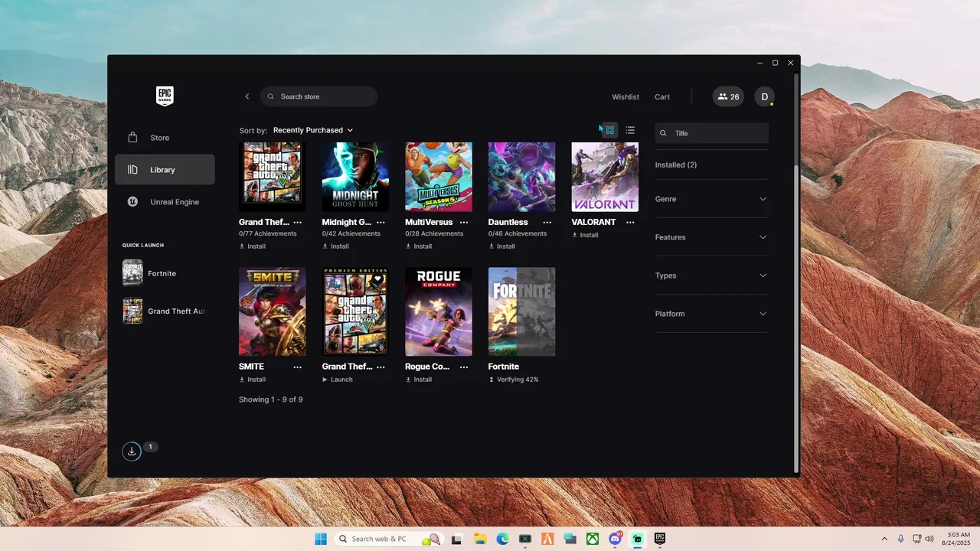Screen dimensions: 980x551
Task: Install SMITE
Action: pyautogui.click(x=253, y=380)
